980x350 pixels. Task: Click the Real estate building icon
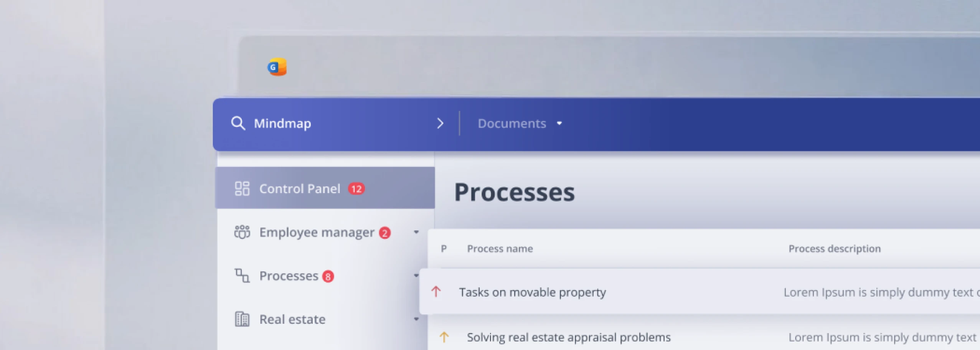point(242,319)
